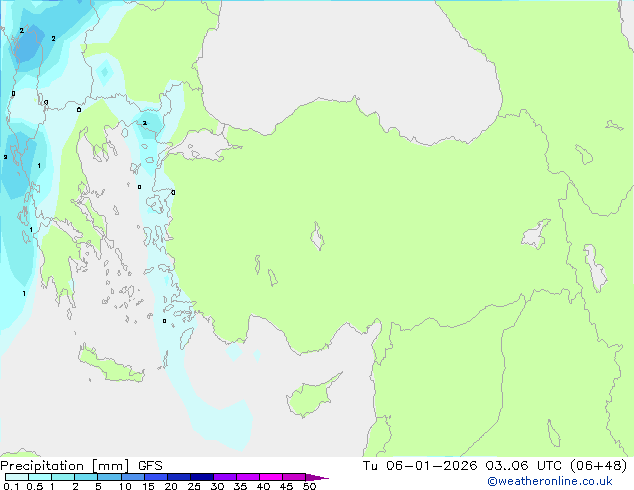Click the legend label '10'

point(125,486)
